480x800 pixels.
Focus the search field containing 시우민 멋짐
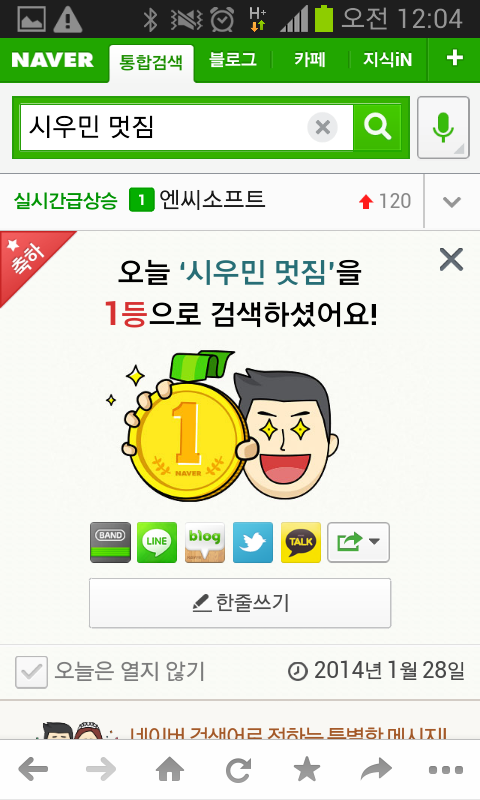click(x=163, y=127)
